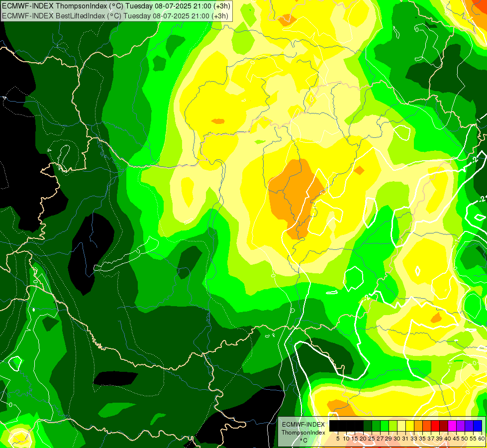Pick the orange 33–35 legend swatch

[418, 426]
